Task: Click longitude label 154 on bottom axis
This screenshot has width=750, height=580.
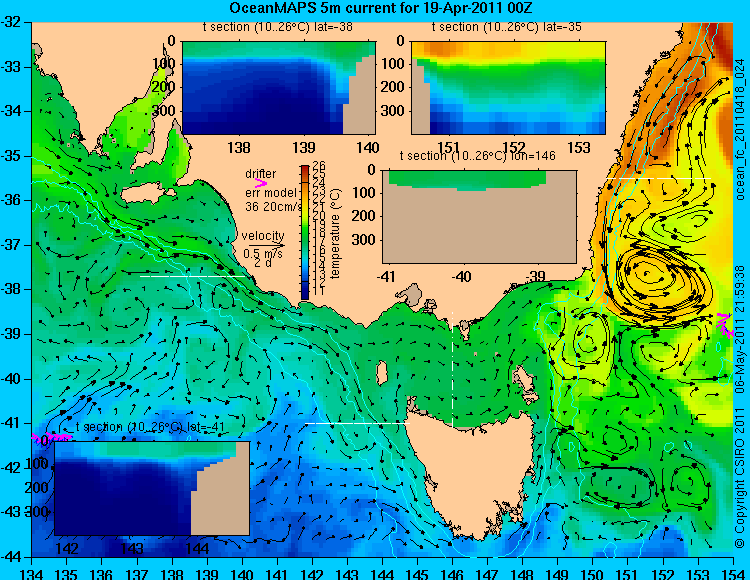Action: tap(733, 574)
